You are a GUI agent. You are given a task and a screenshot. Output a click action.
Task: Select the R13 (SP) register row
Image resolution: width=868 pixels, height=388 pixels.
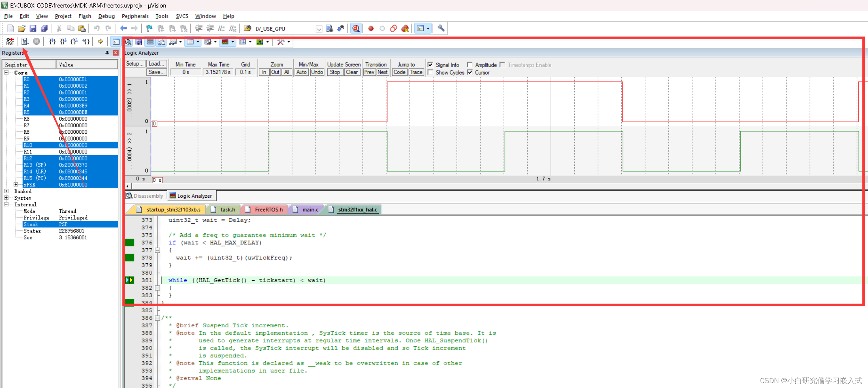click(x=70, y=165)
